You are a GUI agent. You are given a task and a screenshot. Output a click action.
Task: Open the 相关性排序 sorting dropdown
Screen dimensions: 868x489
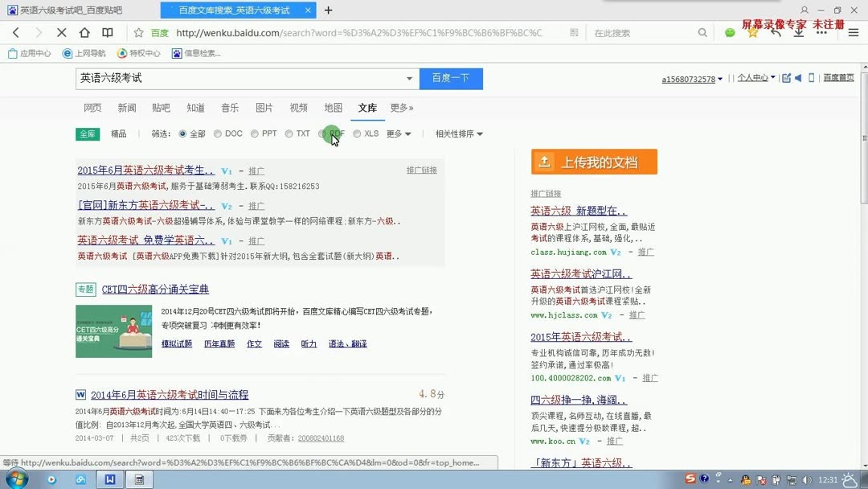(x=457, y=134)
